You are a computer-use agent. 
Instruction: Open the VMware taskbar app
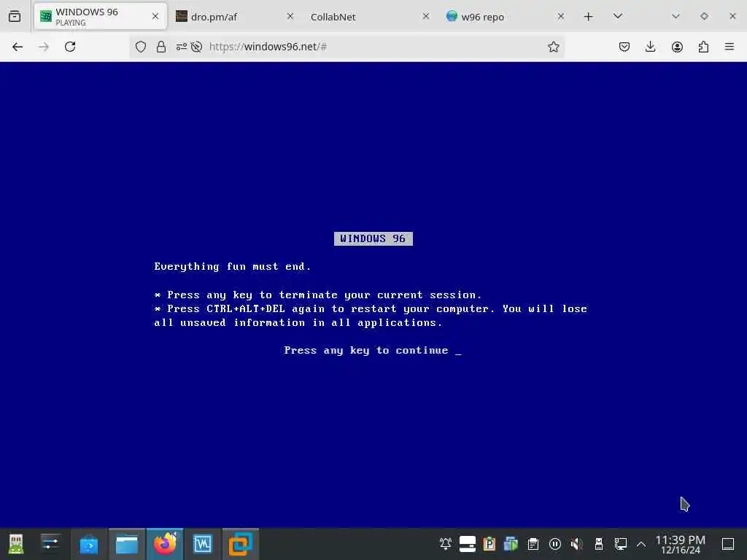241,544
